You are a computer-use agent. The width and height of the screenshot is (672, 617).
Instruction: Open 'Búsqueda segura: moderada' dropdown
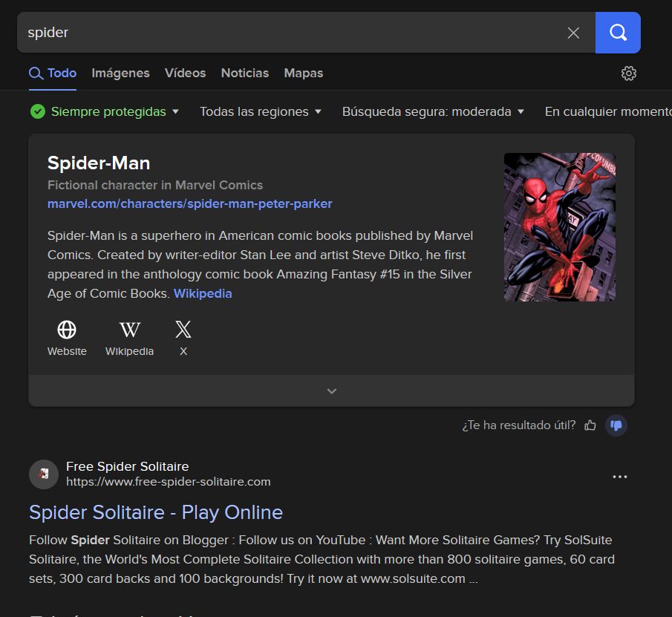pyautogui.click(x=433, y=111)
